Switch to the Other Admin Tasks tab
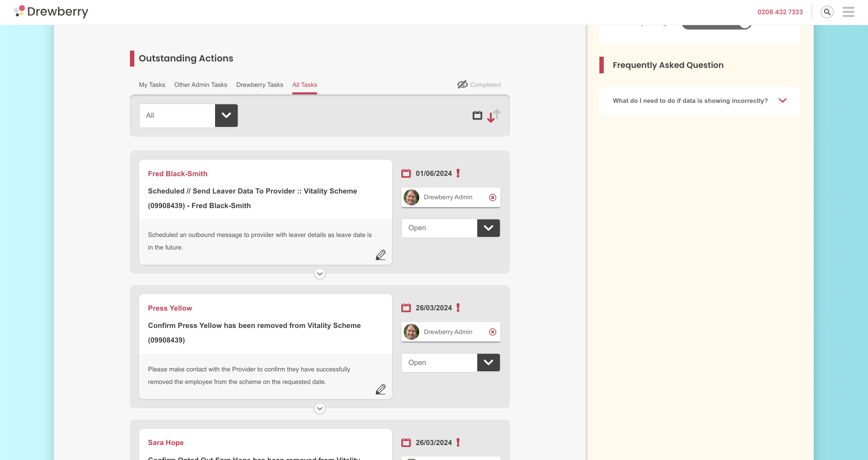 201,85
